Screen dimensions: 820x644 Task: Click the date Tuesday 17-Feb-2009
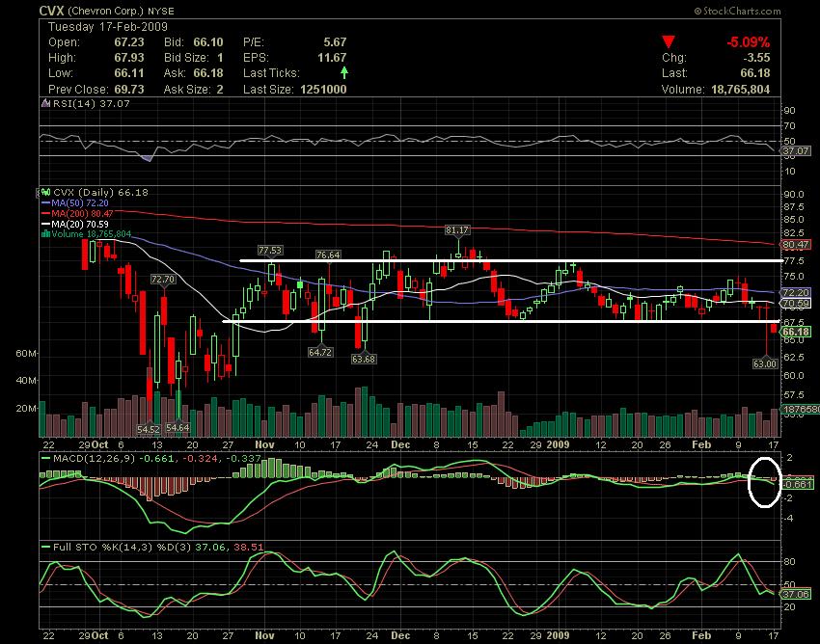click(108, 27)
